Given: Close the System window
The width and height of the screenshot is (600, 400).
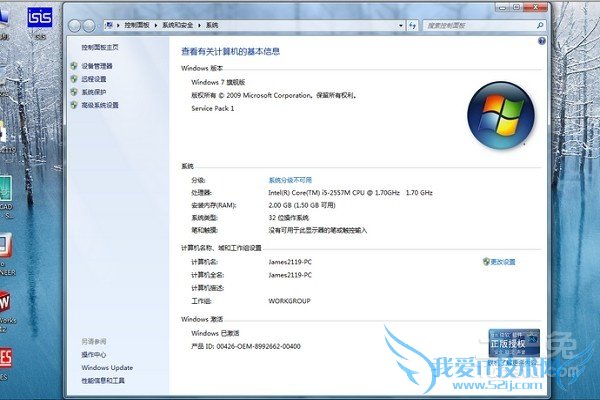Looking at the screenshot, I should (x=536, y=7).
